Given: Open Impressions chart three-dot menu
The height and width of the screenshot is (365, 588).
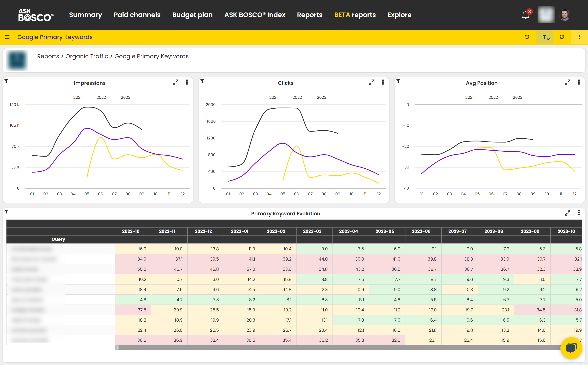Looking at the screenshot, I should pyautogui.click(x=187, y=82).
